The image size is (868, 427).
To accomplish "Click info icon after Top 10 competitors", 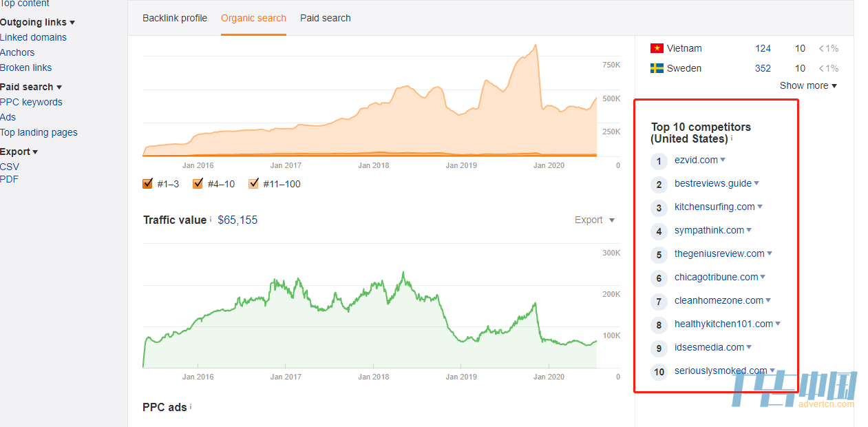I will click(x=732, y=138).
